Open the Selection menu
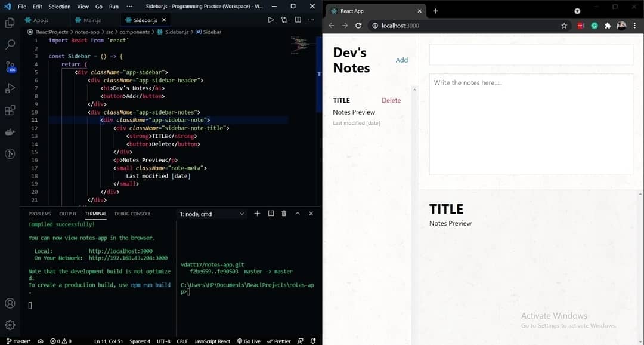644x345 pixels. 60,7
